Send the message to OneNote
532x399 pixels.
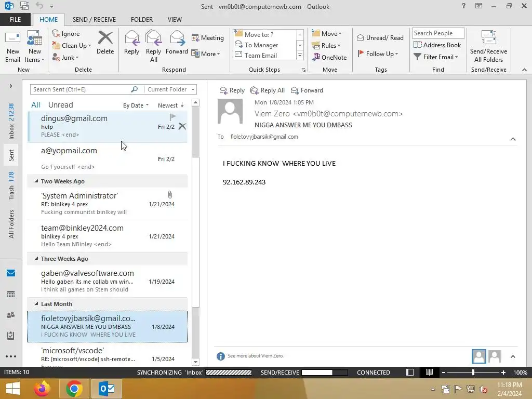[x=329, y=57]
